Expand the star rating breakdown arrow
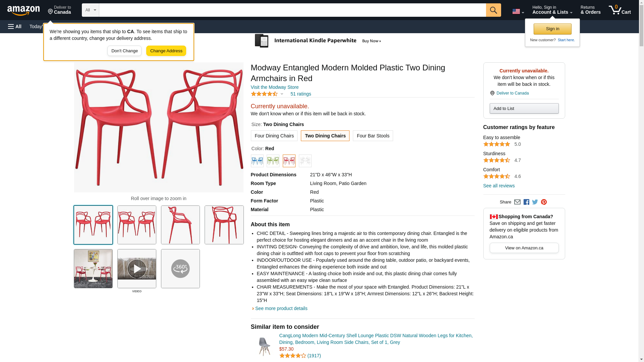The height and width of the screenshot is (362, 644). pyautogui.click(x=282, y=94)
